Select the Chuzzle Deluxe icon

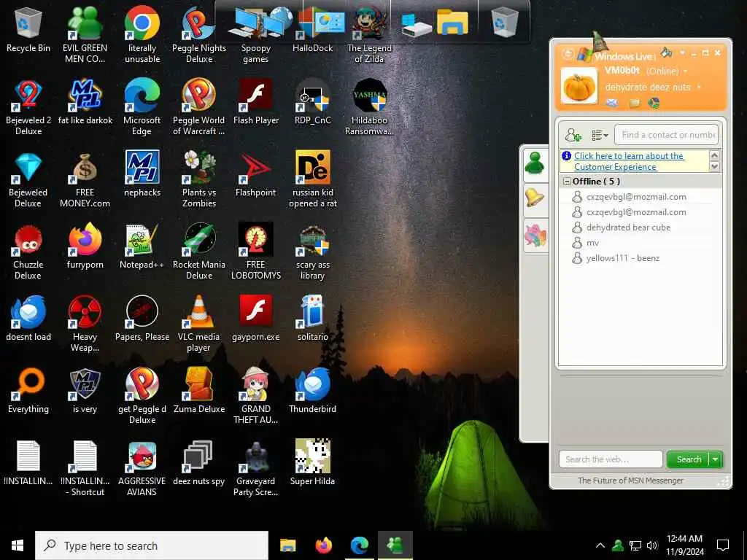[28, 252]
